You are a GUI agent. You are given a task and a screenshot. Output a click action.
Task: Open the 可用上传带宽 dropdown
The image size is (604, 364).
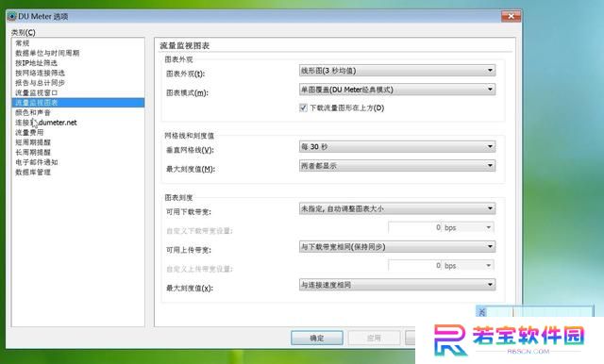pos(397,247)
